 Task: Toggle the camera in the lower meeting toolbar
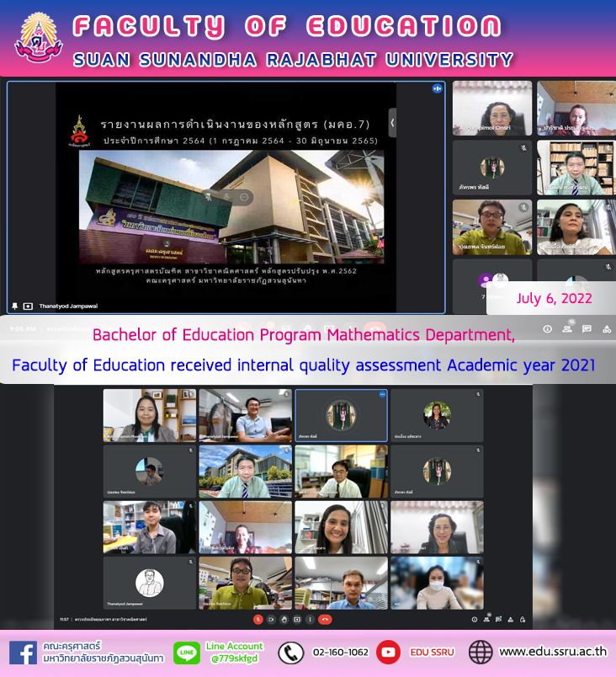(x=272, y=619)
